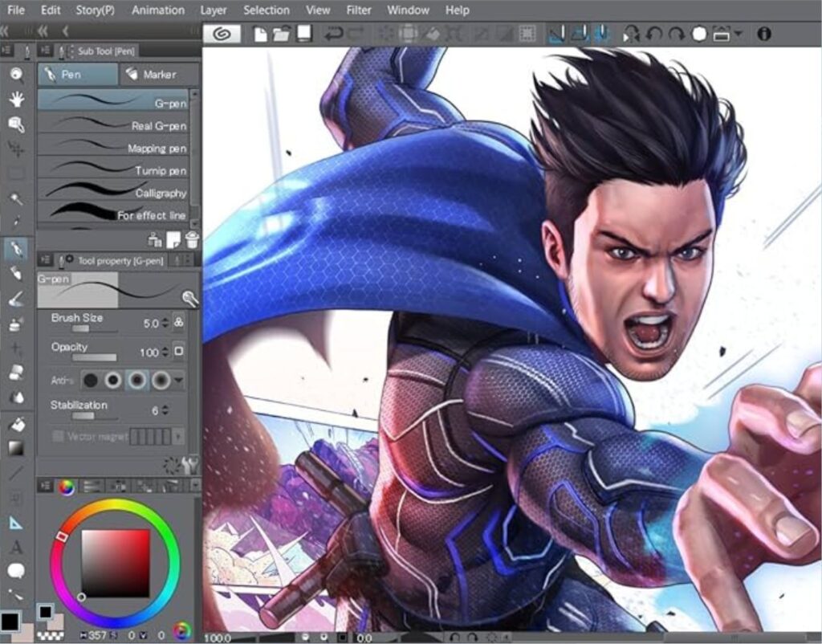
Task: Delete sub tool with trash can icon
Action: tap(192, 238)
